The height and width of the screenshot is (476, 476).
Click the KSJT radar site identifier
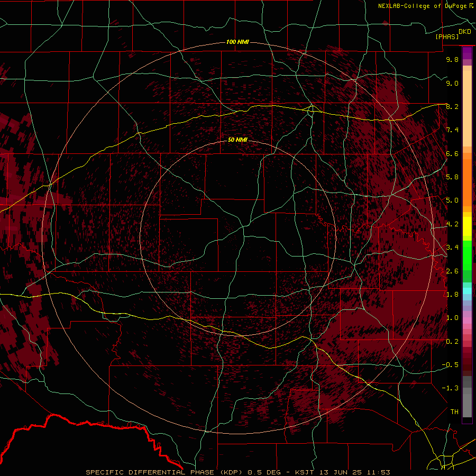[x=305, y=472]
